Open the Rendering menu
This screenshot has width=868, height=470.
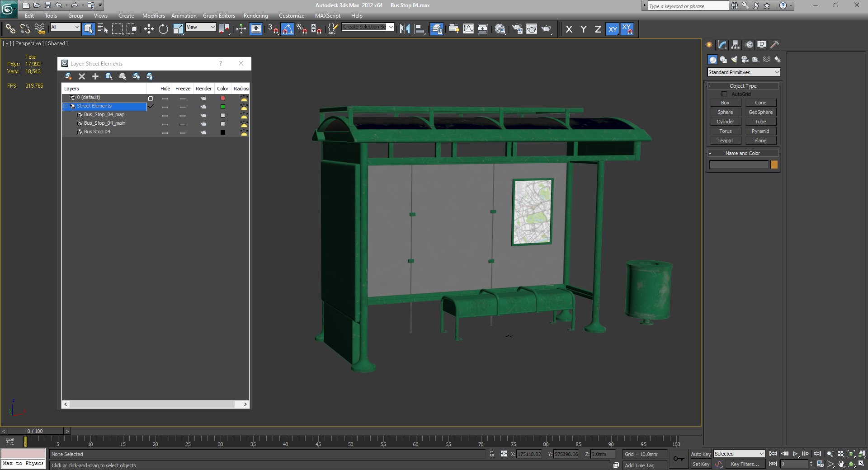255,16
